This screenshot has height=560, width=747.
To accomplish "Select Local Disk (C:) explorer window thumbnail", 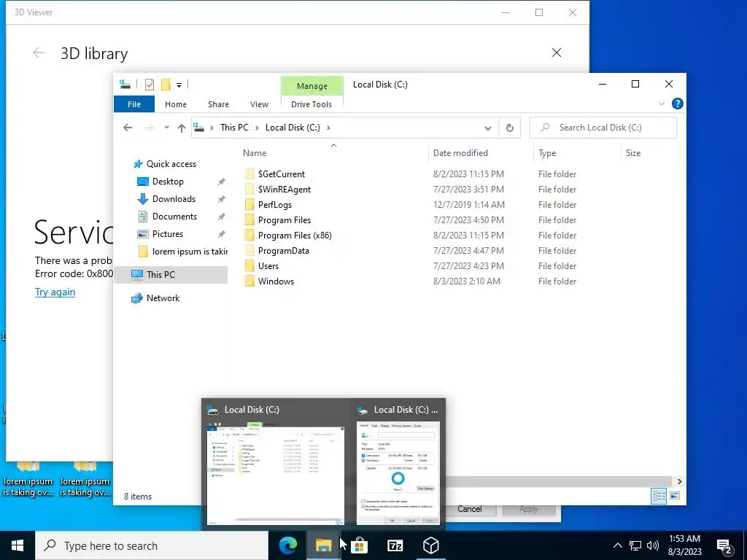I will pyautogui.click(x=275, y=464).
